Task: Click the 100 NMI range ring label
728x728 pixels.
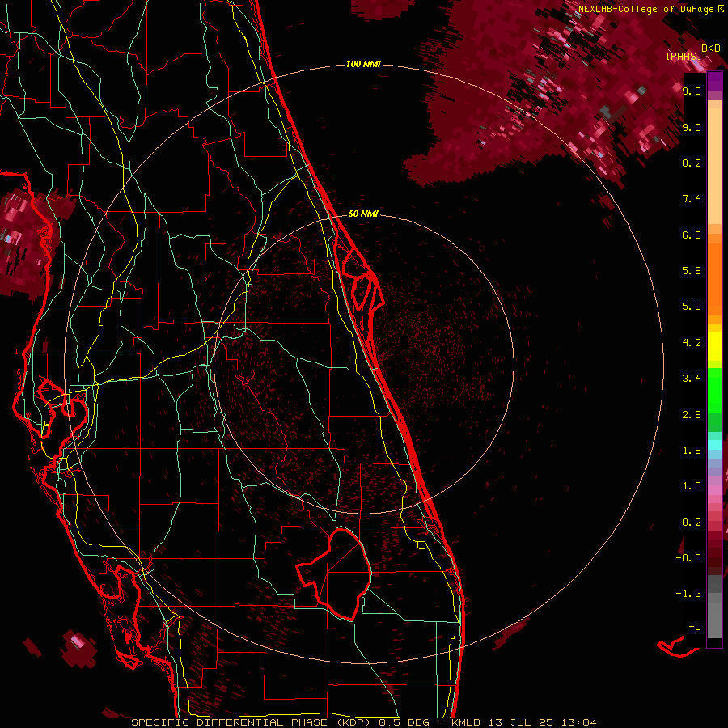Action: click(363, 64)
